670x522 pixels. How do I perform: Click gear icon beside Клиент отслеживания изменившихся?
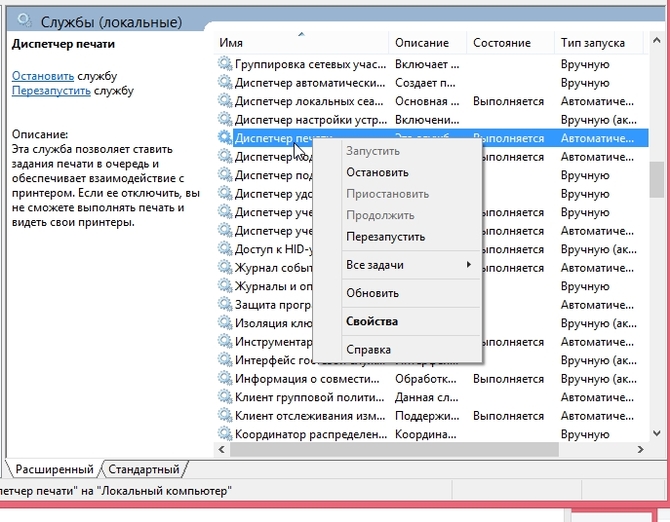225,416
